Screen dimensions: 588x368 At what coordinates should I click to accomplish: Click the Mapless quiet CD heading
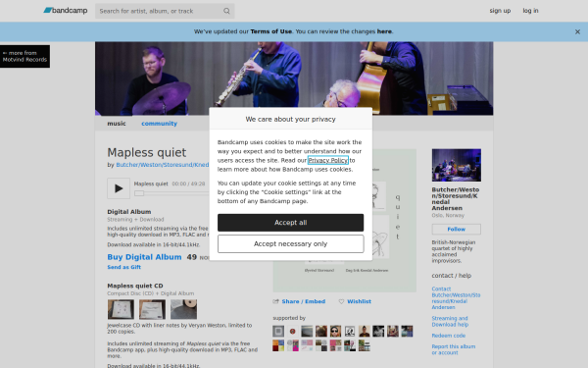pos(135,286)
